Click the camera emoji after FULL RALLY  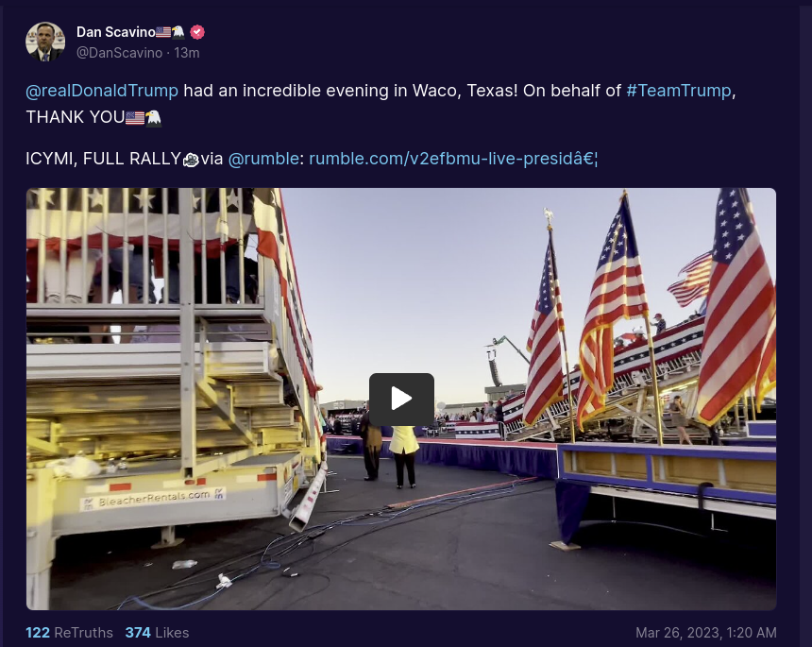tap(191, 160)
